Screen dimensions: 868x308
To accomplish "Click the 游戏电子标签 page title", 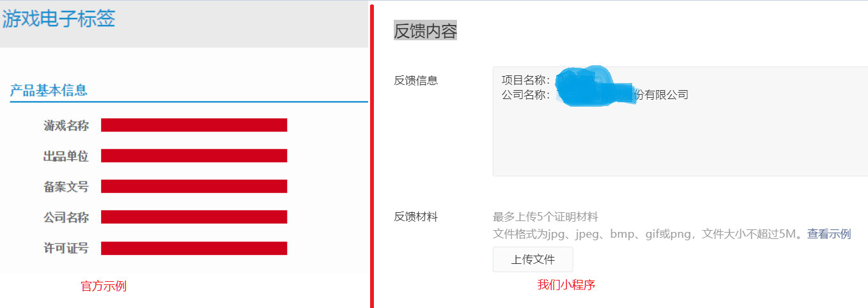I will pyautogui.click(x=59, y=19).
